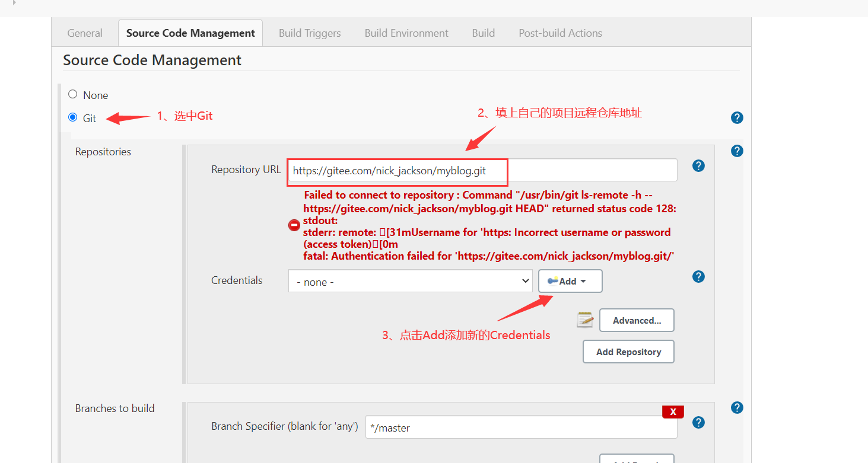
Task: Expand the Add credentials dropdown button
Action: click(570, 281)
